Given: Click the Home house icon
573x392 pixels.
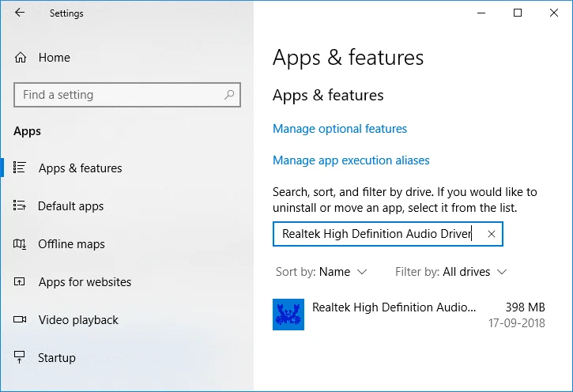Looking at the screenshot, I should tap(21, 58).
